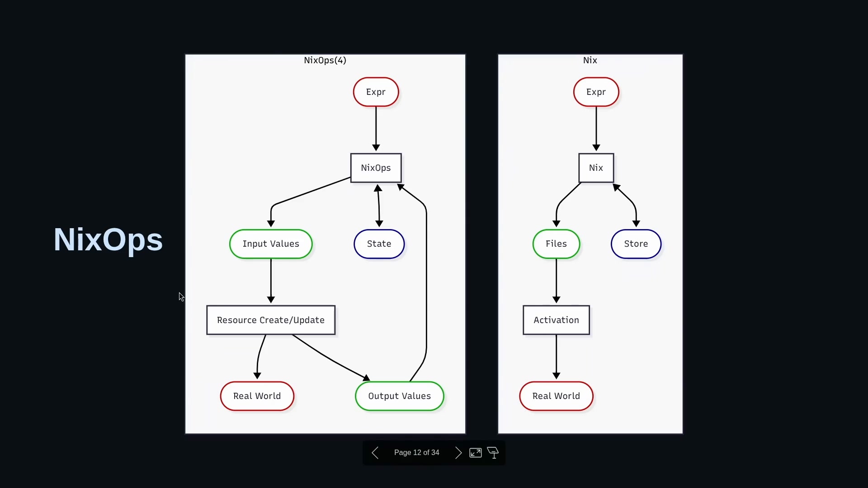Click the Page 12 of 34 indicator
This screenshot has height=488, width=868.
click(x=416, y=453)
